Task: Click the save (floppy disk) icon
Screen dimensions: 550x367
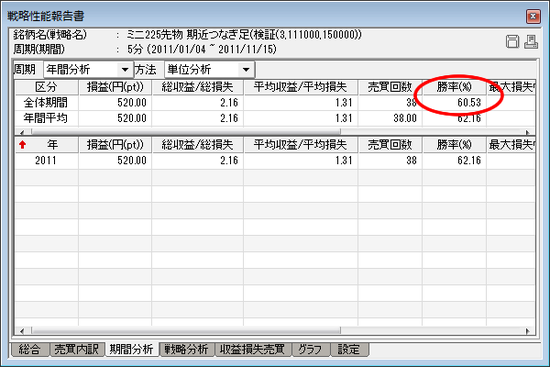Action: 512,42
